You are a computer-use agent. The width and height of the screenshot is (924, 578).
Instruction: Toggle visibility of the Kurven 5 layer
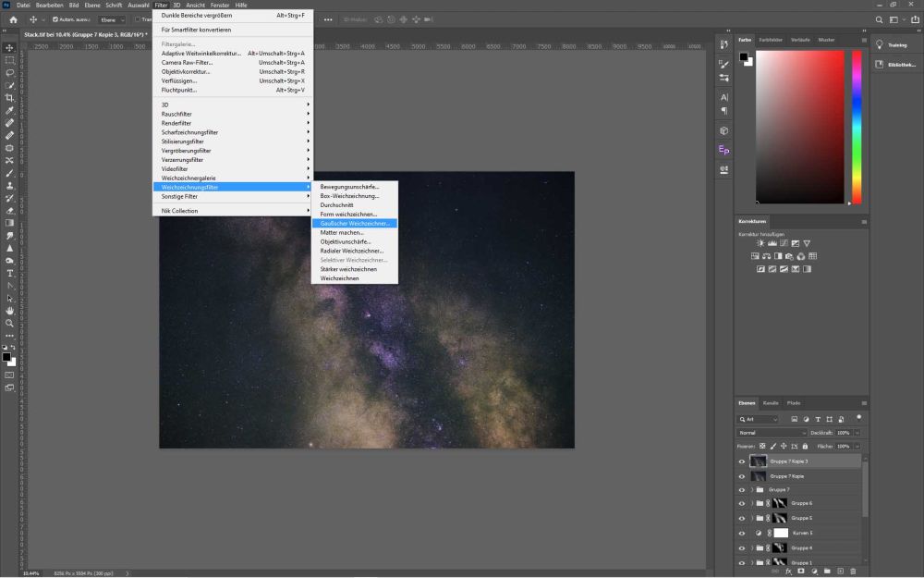pos(740,533)
